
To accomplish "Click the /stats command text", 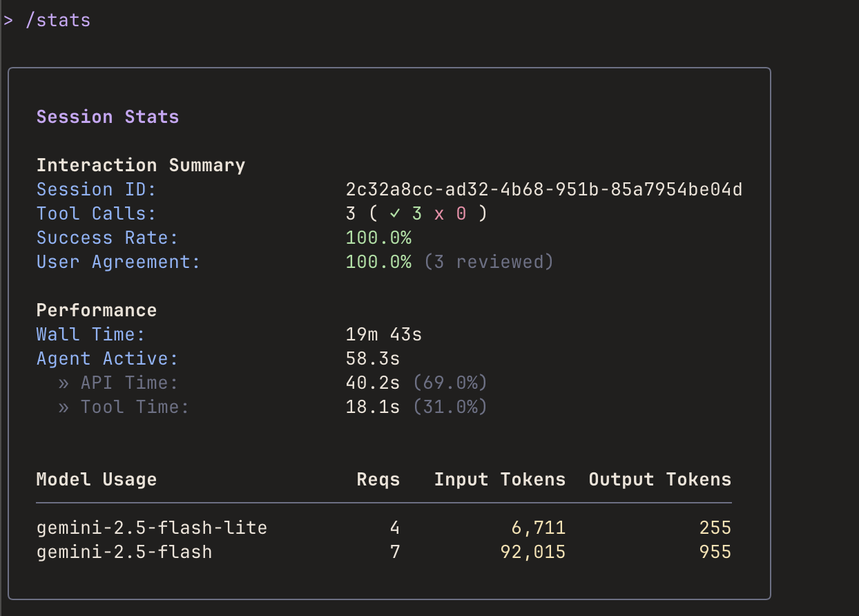I will coord(57,21).
